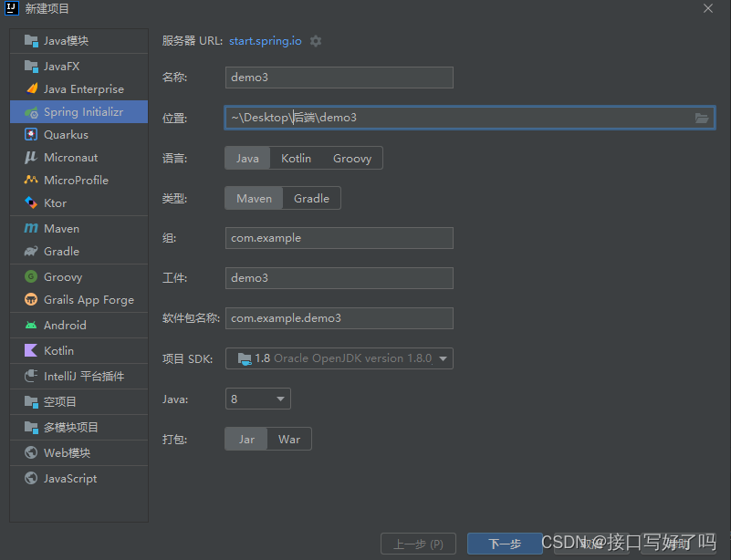Image resolution: width=731 pixels, height=560 pixels.
Task: Set project type to Gradle
Action: click(311, 198)
